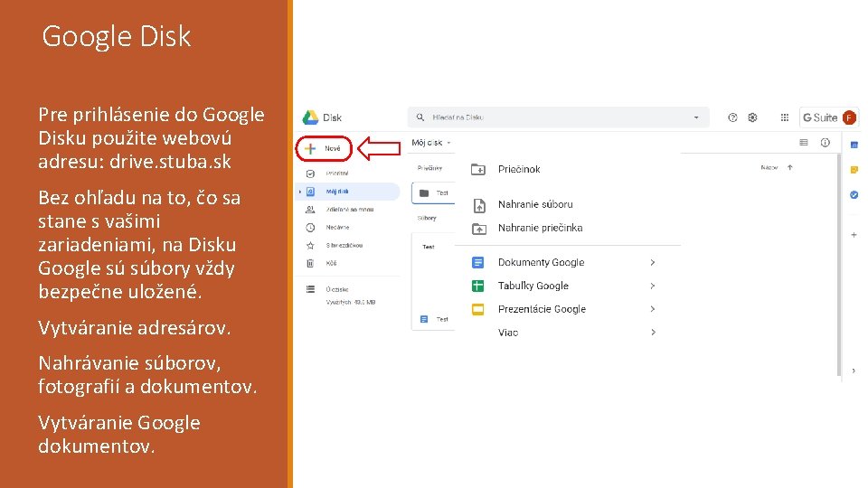Screen dimensions: 868x488
Task: Click the vertical scrollbar of file list
Action: click(x=839, y=265)
